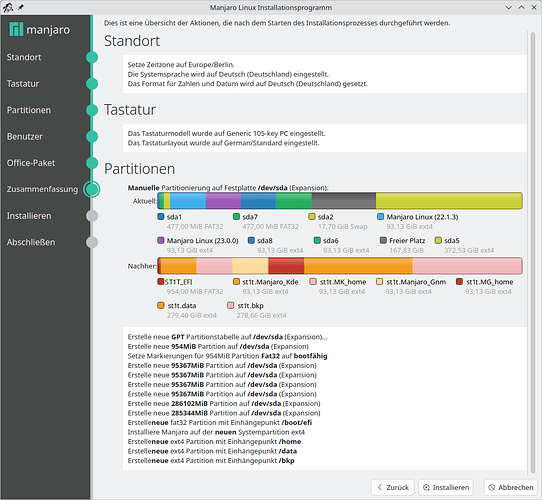The image size is (542, 500).
Task: Click the gray free space segment in Aktuell bar
Action: [344, 201]
